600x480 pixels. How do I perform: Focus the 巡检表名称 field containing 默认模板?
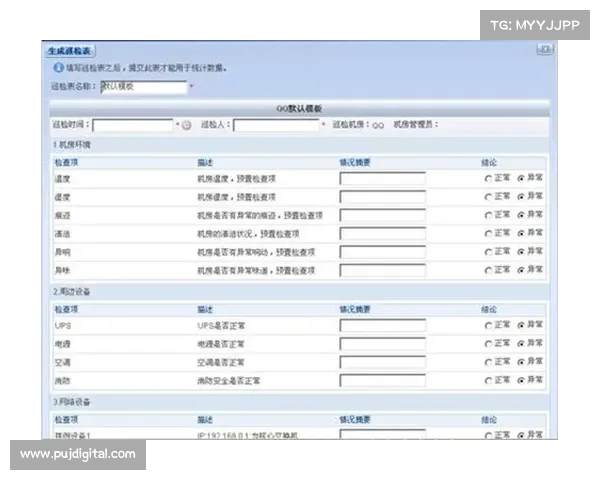(x=144, y=87)
